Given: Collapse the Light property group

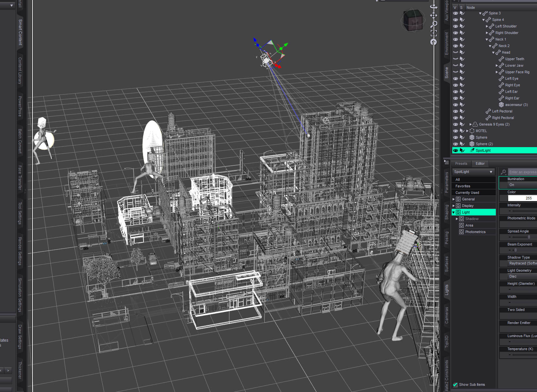Looking at the screenshot, I should 454,213.
